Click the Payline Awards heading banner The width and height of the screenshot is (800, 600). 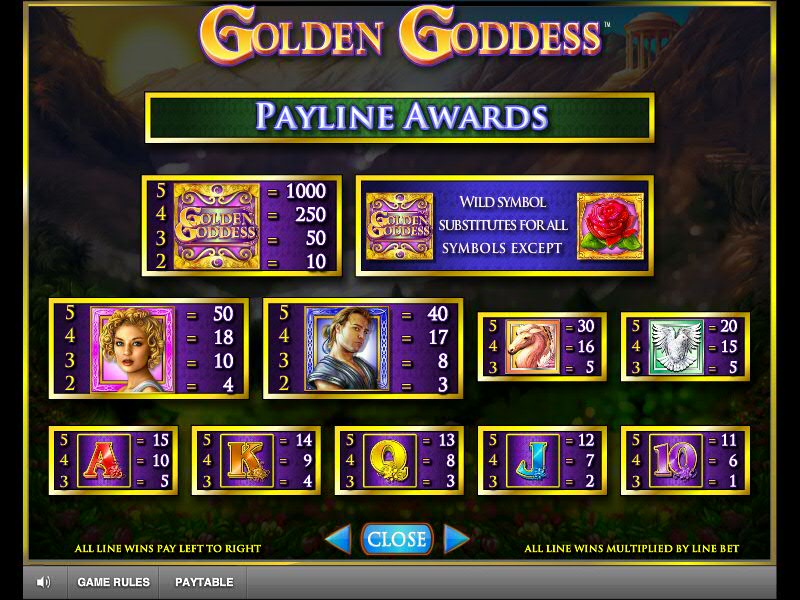[399, 117]
